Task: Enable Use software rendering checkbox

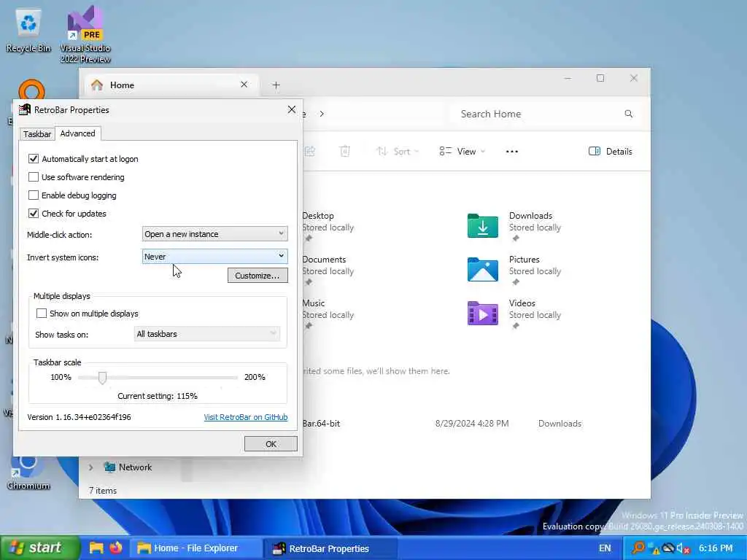Action: 34,177
